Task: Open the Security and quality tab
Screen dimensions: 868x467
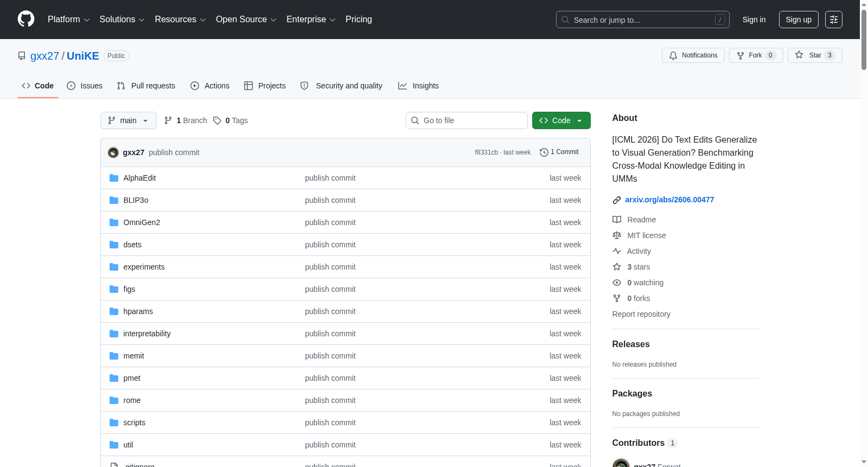Action: point(341,86)
